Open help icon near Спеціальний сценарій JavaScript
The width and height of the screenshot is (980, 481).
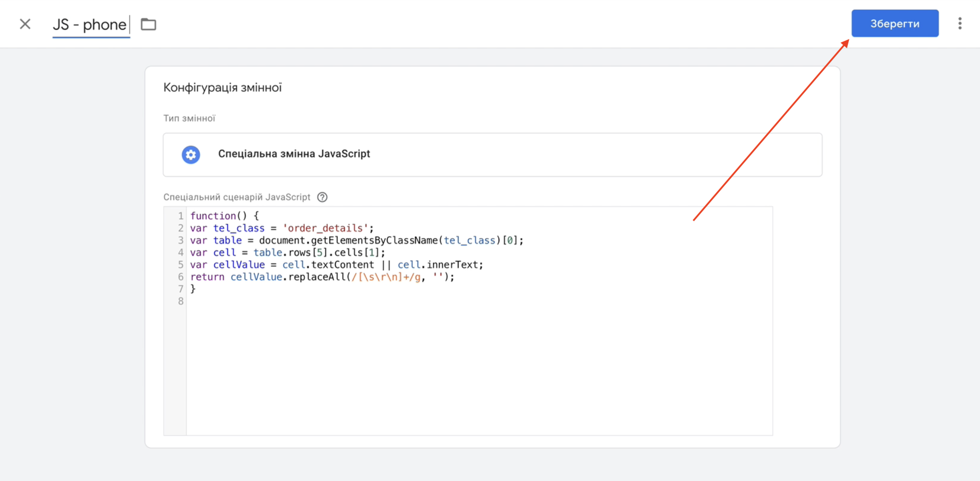pos(322,197)
